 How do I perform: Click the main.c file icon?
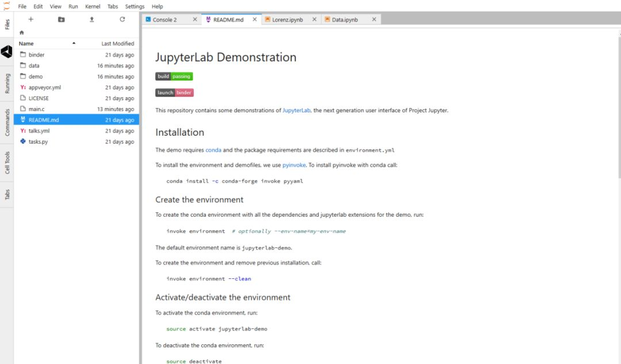pos(23,109)
